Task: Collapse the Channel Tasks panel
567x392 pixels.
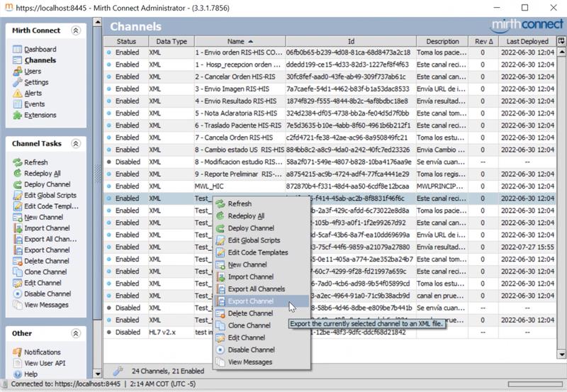Action: pyautogui.click(x=76, y=144)
